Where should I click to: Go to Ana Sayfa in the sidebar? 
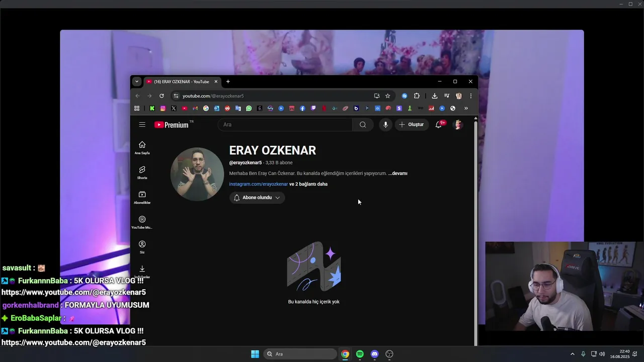coord(142,148)
